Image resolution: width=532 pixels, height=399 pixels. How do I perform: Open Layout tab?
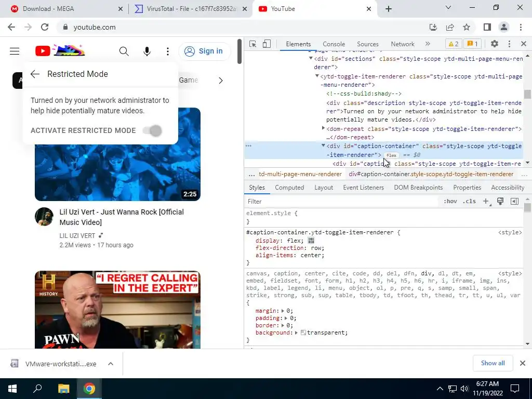click(x=323, y=188)
